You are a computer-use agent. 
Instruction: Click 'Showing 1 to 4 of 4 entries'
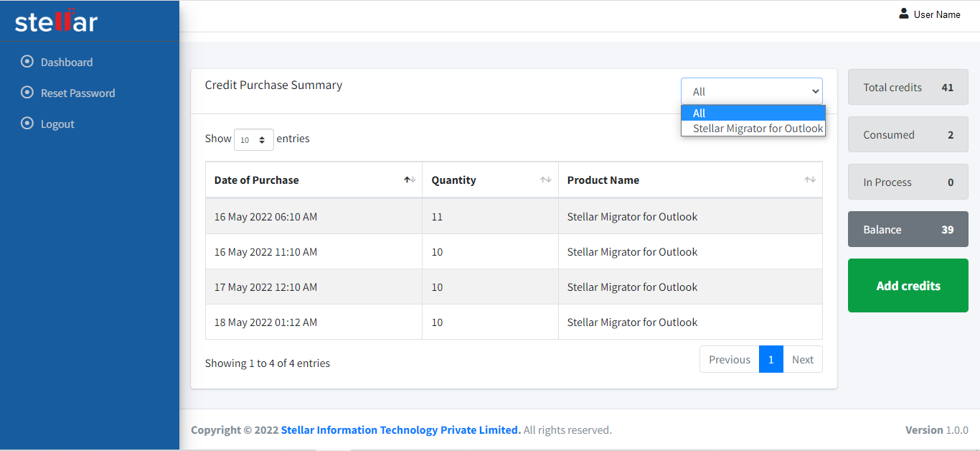coord(268,363)
